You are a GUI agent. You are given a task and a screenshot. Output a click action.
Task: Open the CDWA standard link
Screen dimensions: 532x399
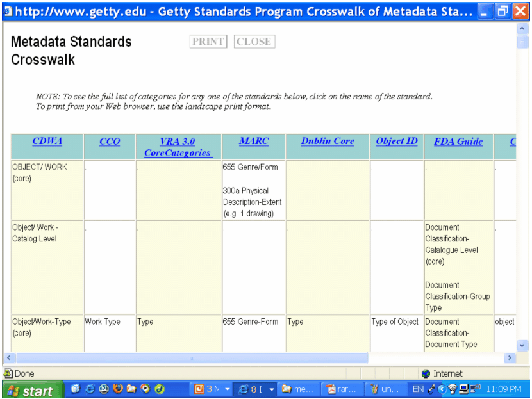tap(47, 141)
